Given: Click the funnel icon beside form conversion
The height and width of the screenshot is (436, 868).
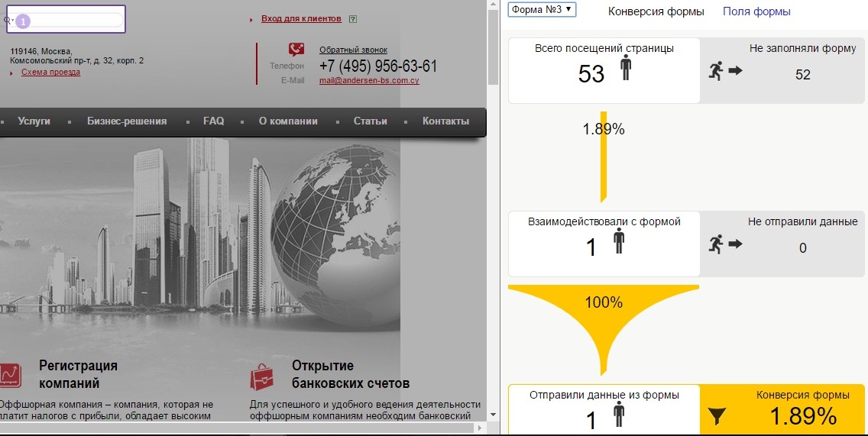Looking at the screenshot, I should [716, 416].
